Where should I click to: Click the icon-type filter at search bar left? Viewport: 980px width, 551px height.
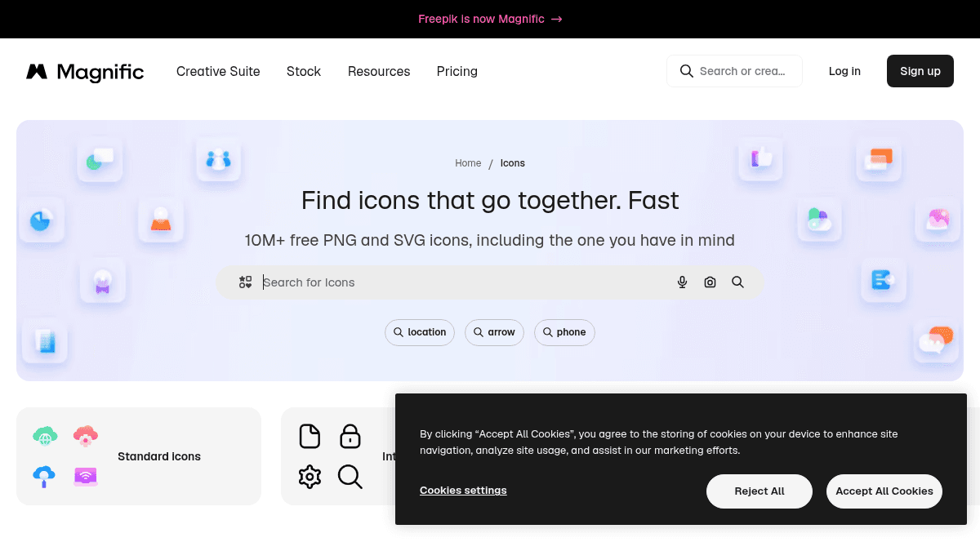tap(245, 282)
